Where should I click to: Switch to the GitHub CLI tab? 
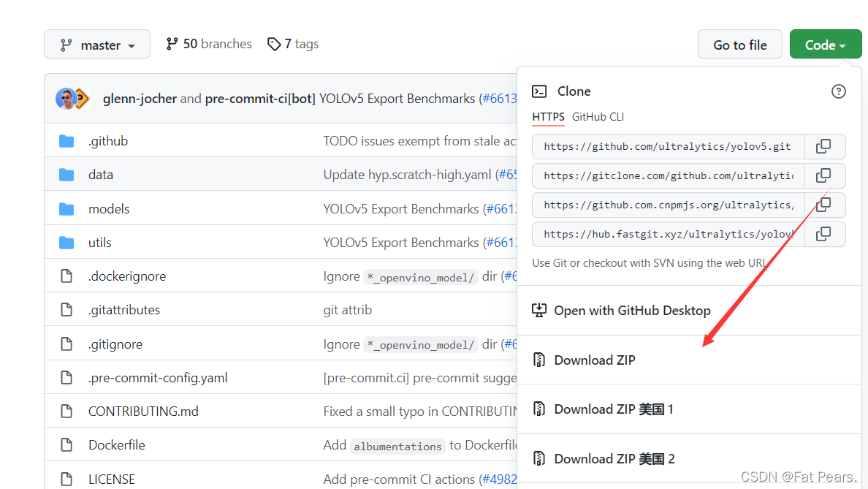pyautogui.click(x=598, y=117)
